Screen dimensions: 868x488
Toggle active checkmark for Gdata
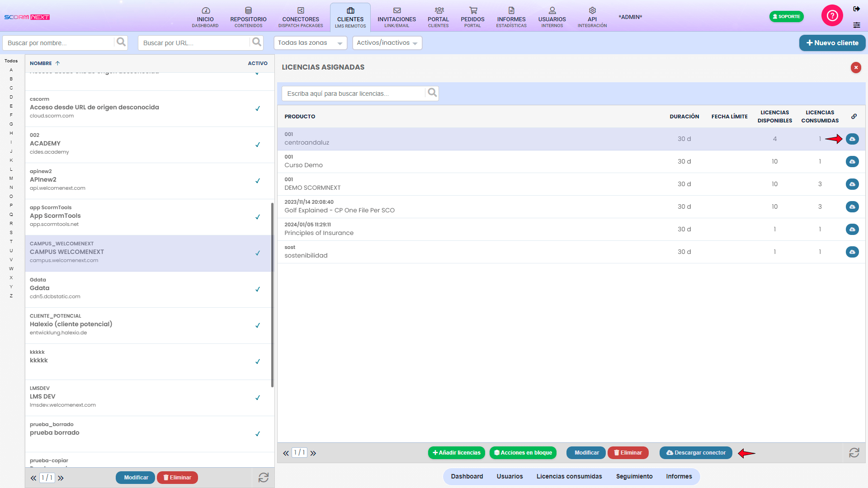click(258, 289)
